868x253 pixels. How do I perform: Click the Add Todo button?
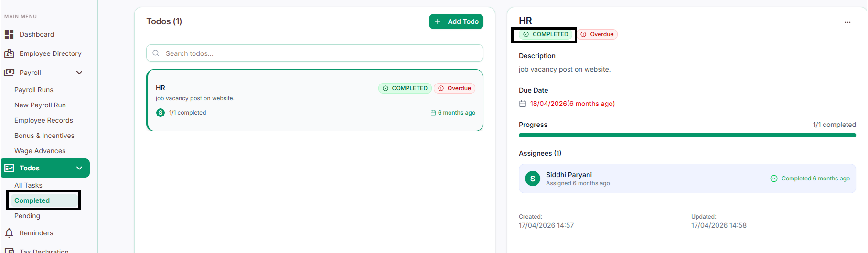point(456,21)
